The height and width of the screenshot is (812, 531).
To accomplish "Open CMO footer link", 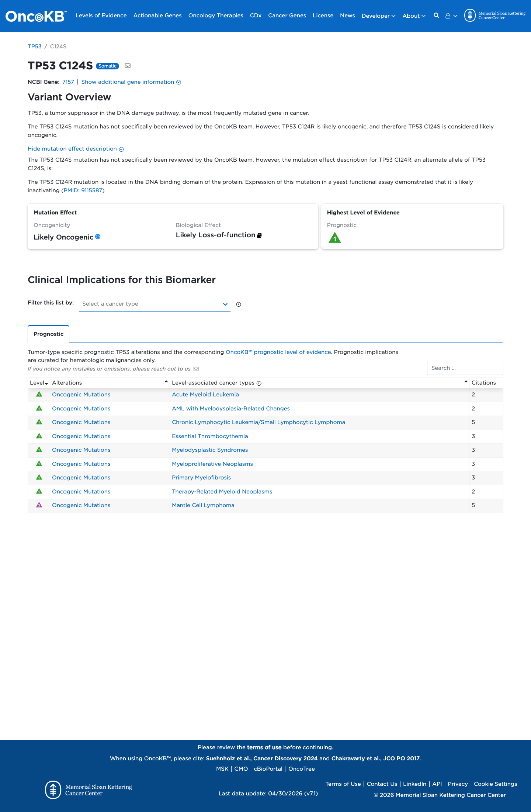I will click(241, 769).
